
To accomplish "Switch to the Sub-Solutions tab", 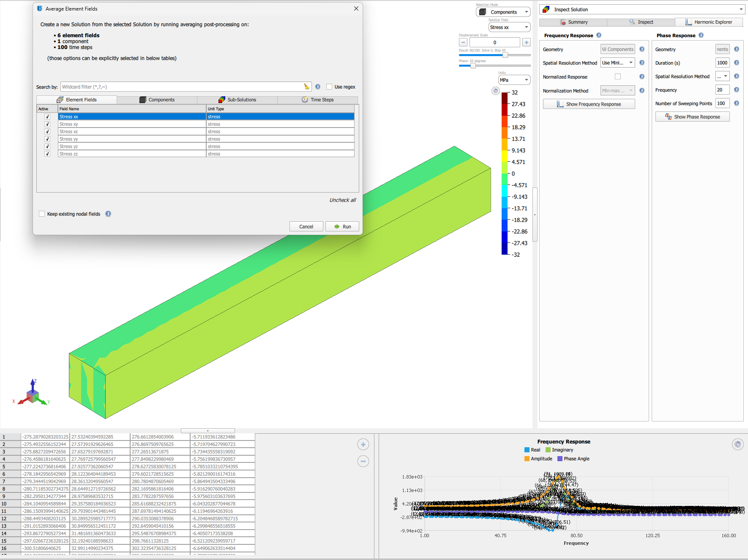I will [x=237, y=100].
